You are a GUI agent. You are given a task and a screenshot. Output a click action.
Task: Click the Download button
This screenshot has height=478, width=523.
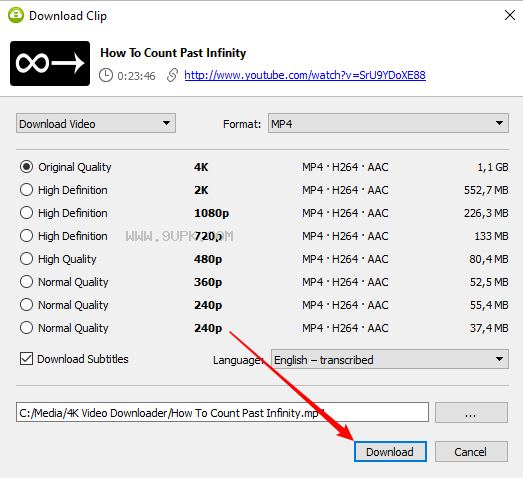click(x=390, y=452)
